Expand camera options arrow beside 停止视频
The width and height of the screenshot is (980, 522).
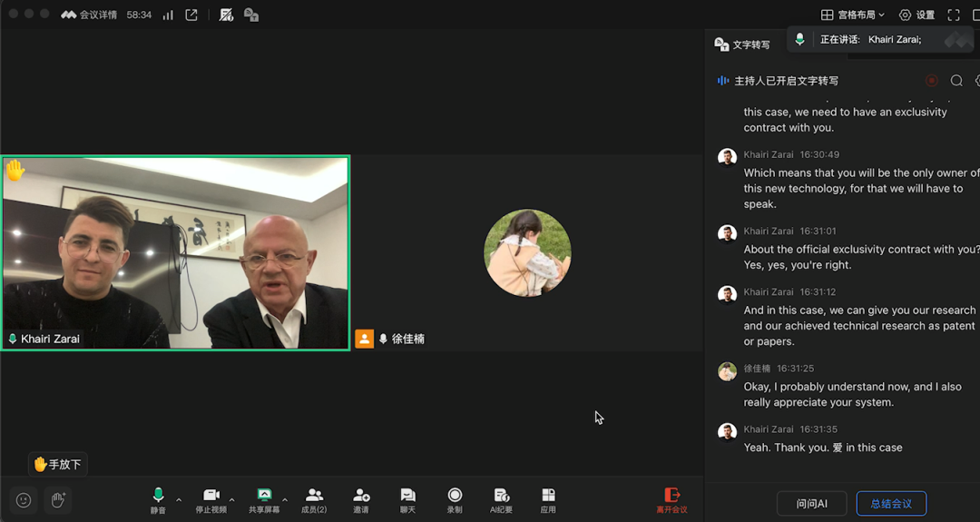click(232, 499)
